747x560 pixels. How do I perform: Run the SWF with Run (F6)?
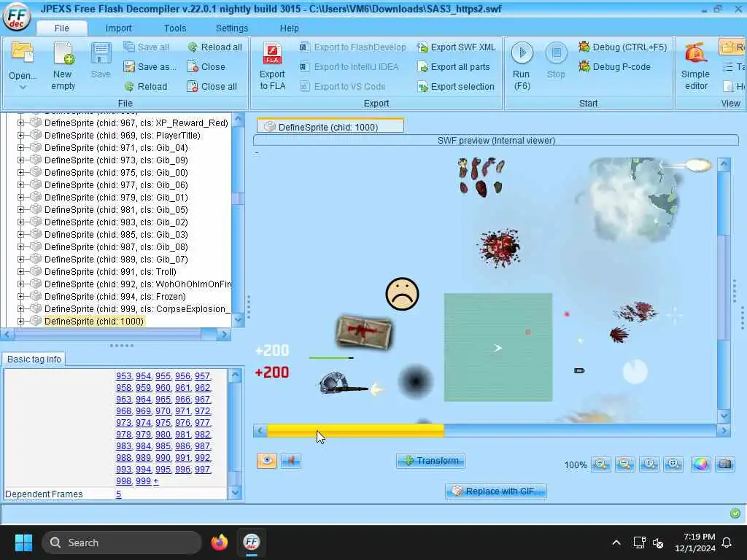click(522, 66)
